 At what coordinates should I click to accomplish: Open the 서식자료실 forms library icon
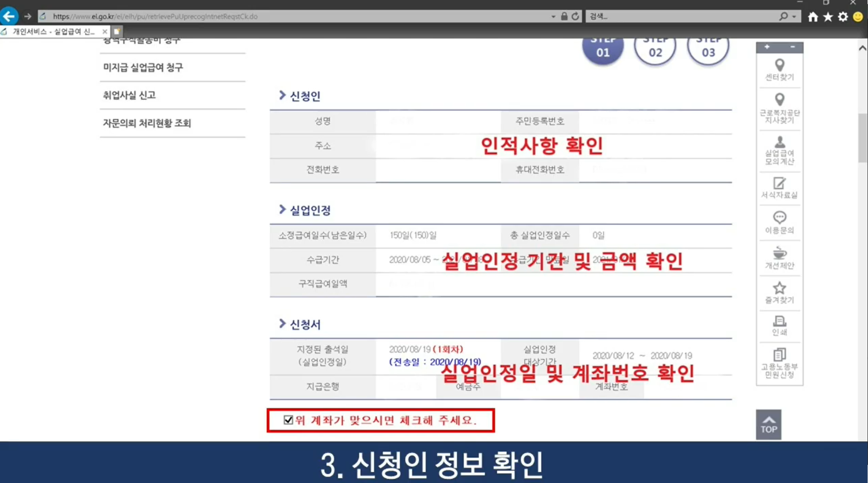779,187
